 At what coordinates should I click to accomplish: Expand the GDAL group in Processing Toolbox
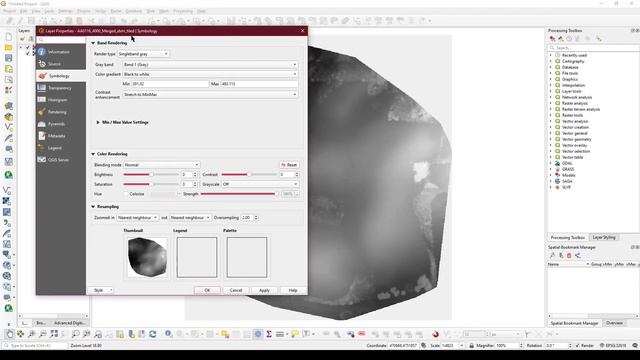(x=550, y=163)
